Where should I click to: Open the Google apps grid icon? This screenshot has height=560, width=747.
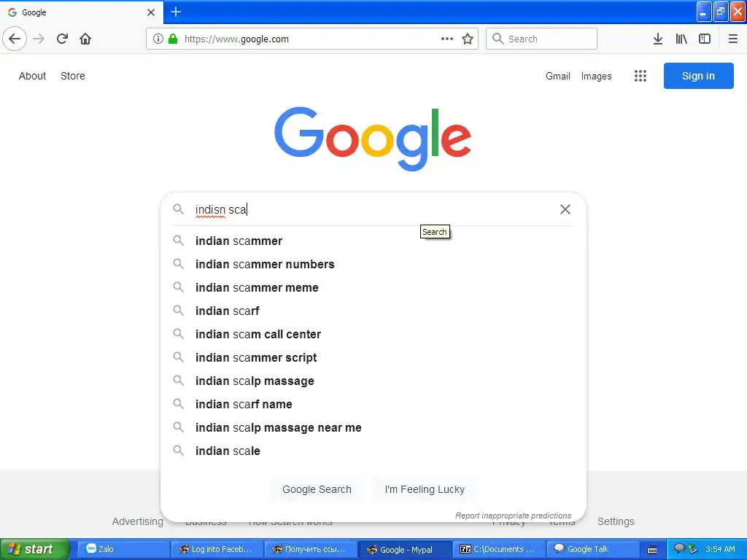point(640,76)
